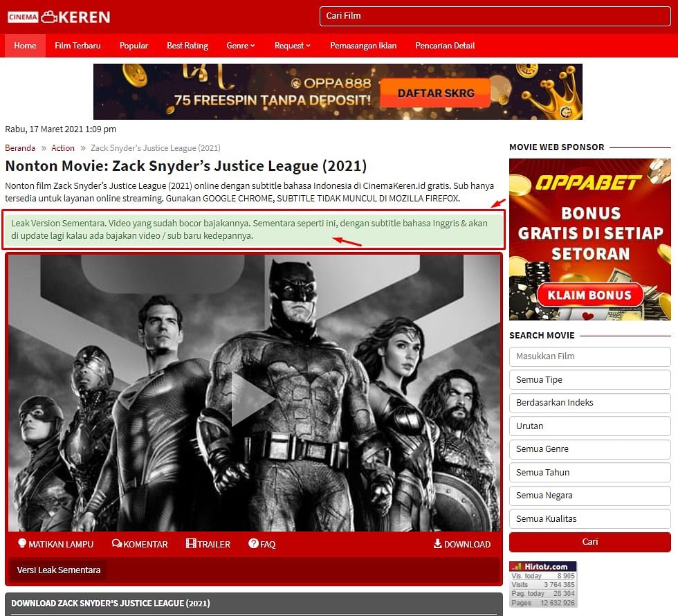Click DAFTAR SKRG on OPPA888 banner
This screenshot has height=616, width=678.
click(x=435, y=93)
